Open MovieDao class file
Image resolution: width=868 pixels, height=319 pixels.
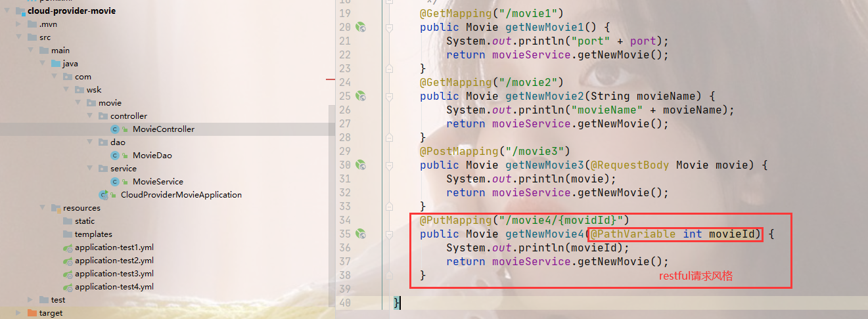152,156
